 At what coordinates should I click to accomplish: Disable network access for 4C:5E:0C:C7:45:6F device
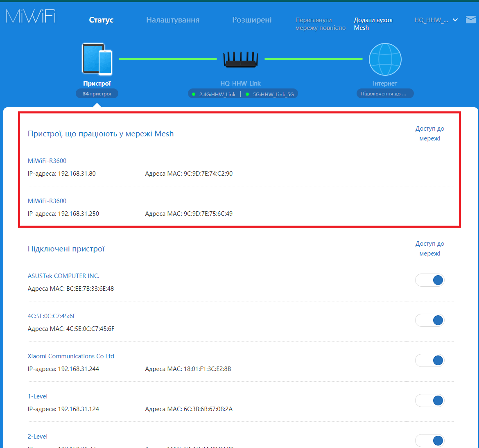429,320
